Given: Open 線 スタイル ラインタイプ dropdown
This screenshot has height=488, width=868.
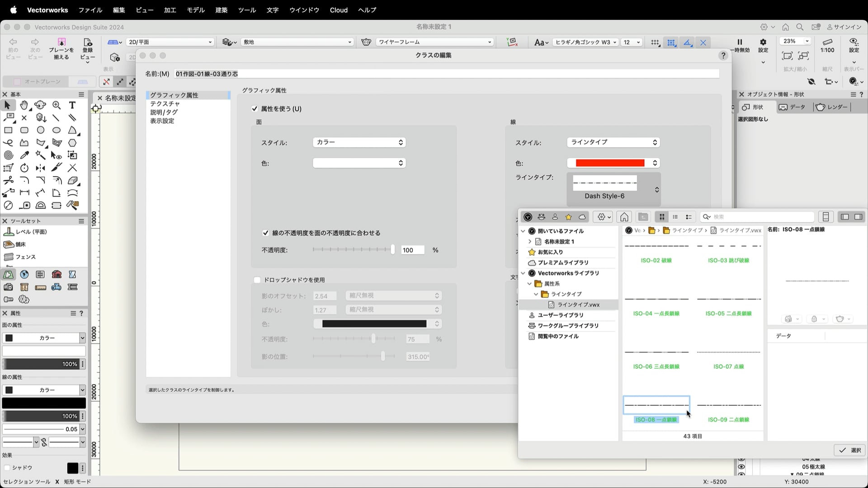Looking at the screenshot, I should point(613,142).
